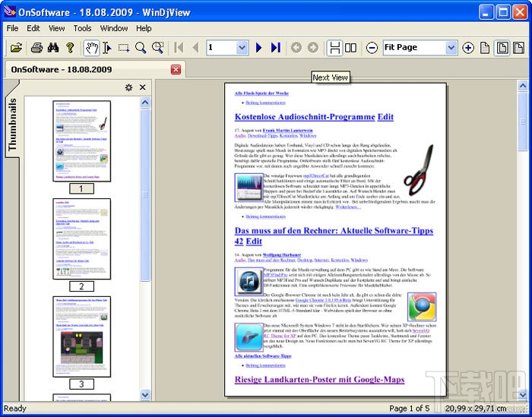The image size is (532, 417).
Task: Toggle the Fit Width toolbar button
Action: 518,48
